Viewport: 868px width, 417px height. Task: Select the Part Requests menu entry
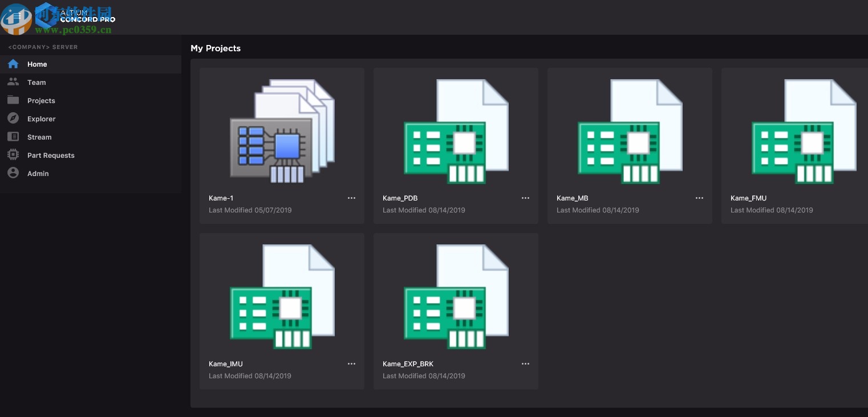(x=51, y=155)
